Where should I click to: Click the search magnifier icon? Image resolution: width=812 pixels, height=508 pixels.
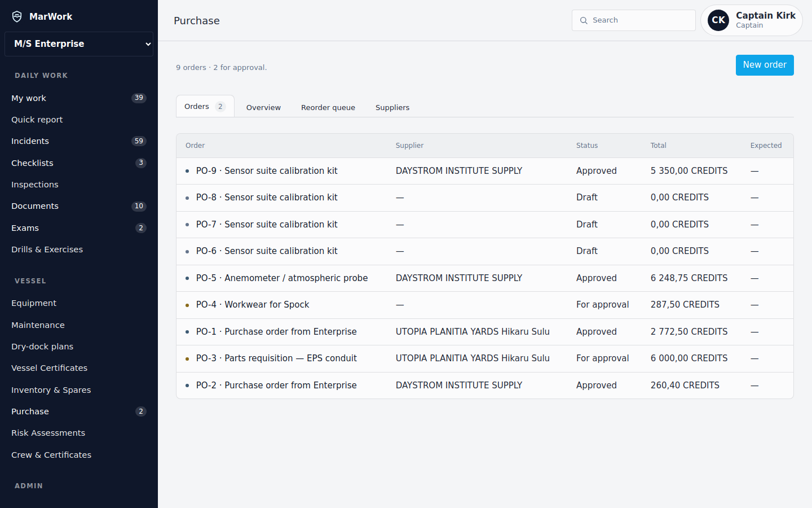click(x=584, y=20)
